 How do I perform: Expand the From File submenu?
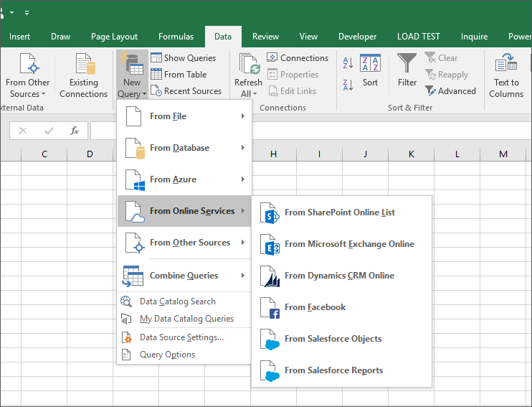pyautogui.click(x=184, y=116)
